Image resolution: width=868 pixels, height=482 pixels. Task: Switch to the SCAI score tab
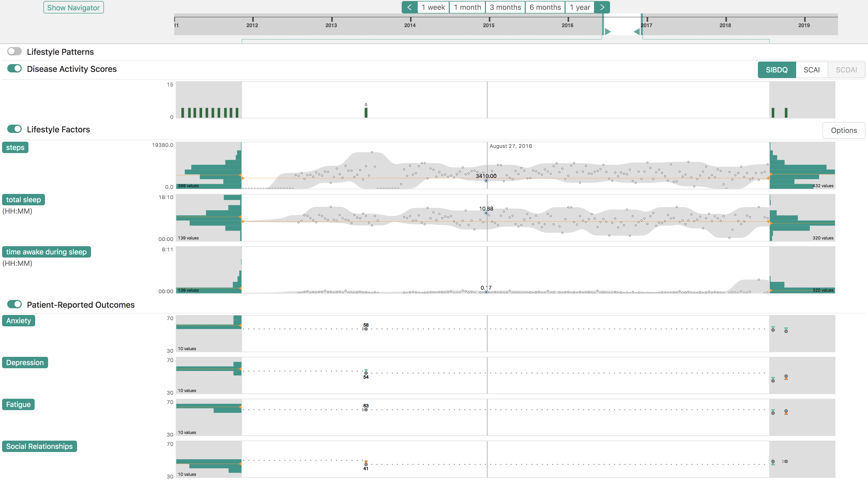point(812,70)
